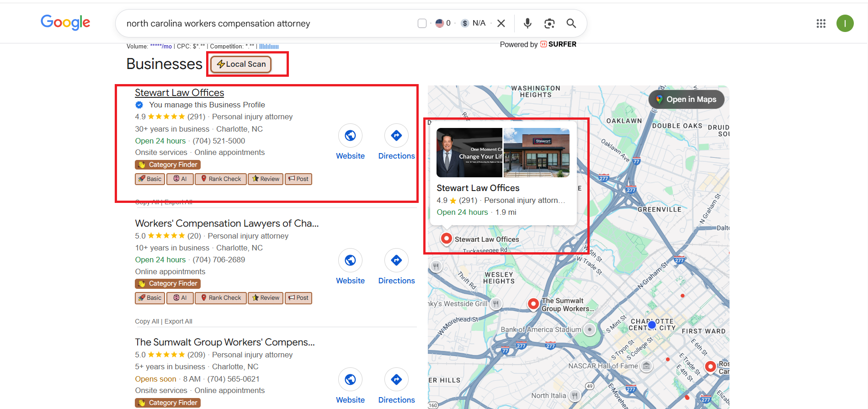Clear the search query with X icon
868x409 pixels.
501,23
